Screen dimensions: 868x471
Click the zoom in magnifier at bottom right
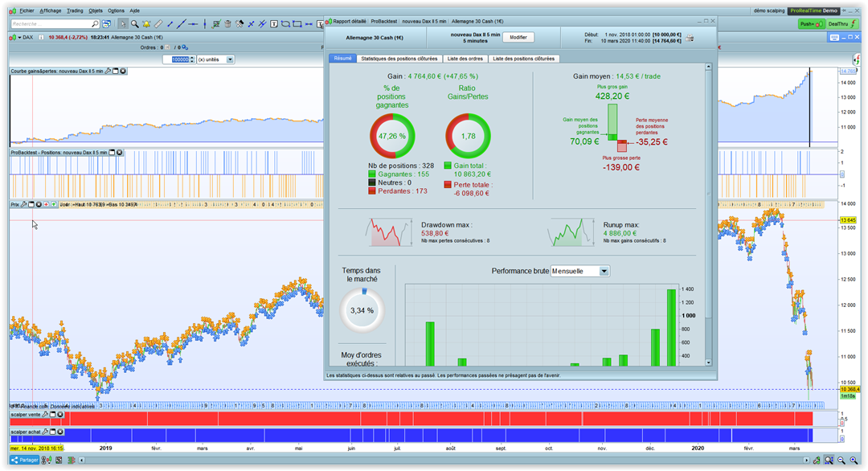click(854, 460)
